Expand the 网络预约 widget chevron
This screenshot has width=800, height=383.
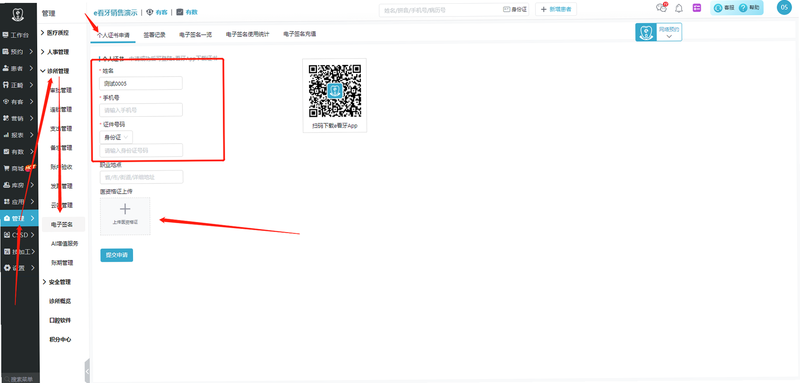coord(669,37)
